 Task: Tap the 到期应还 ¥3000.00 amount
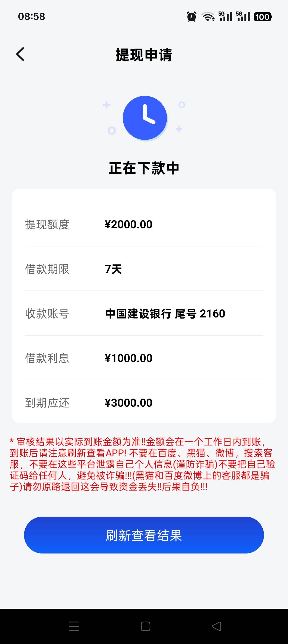(129, 403)
